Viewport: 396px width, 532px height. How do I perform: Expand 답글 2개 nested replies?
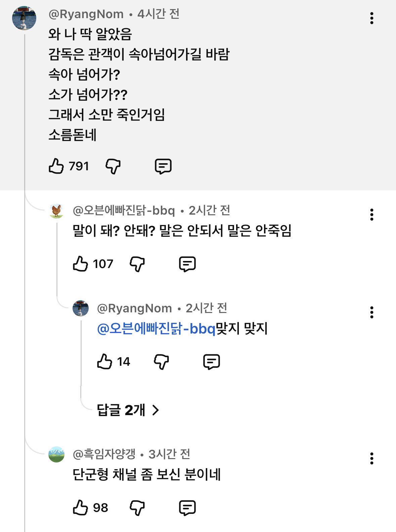point(128,410)
